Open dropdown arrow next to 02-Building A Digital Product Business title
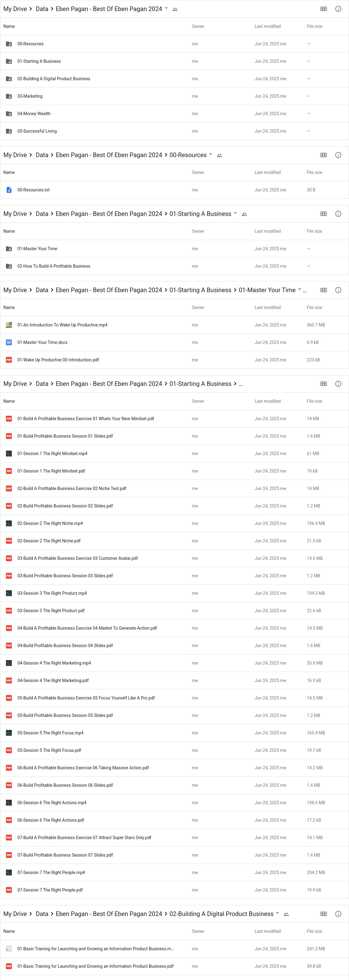 pos(278,914)
